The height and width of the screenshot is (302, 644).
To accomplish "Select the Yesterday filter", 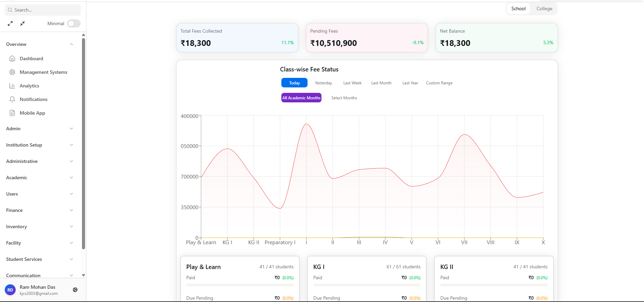I will [x=323, y=83].
